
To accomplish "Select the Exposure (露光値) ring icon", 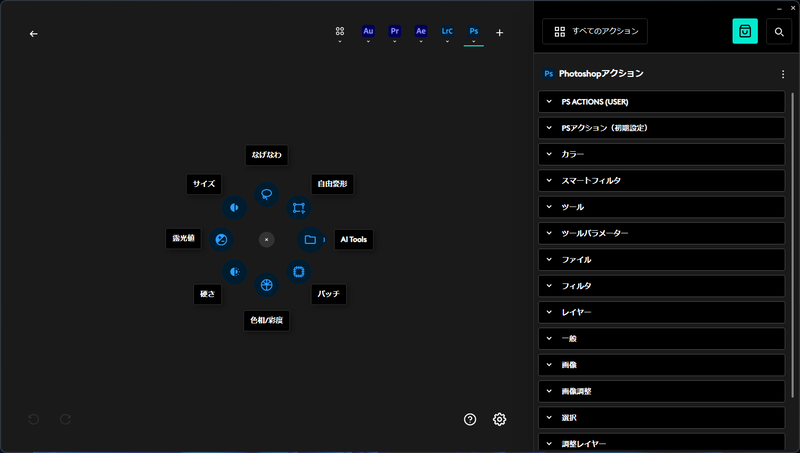I will (221, 239).
